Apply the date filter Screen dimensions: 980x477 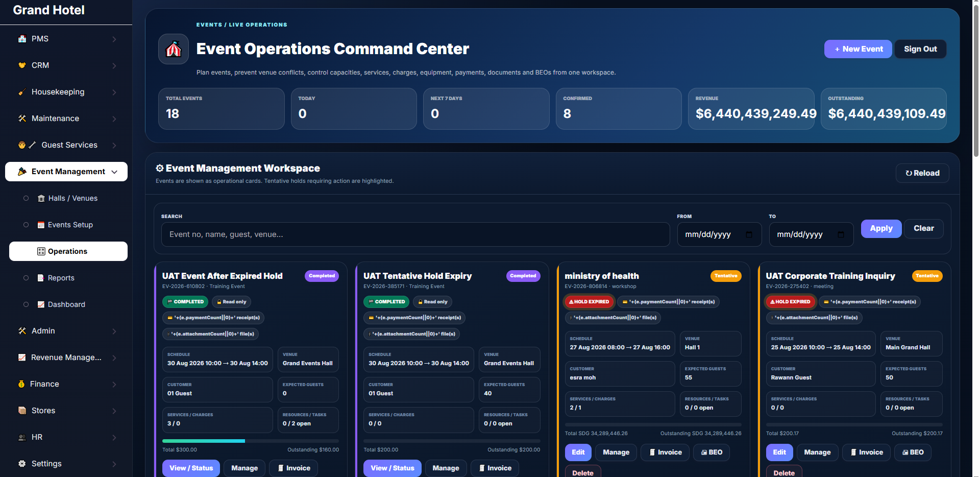point(881,228)
